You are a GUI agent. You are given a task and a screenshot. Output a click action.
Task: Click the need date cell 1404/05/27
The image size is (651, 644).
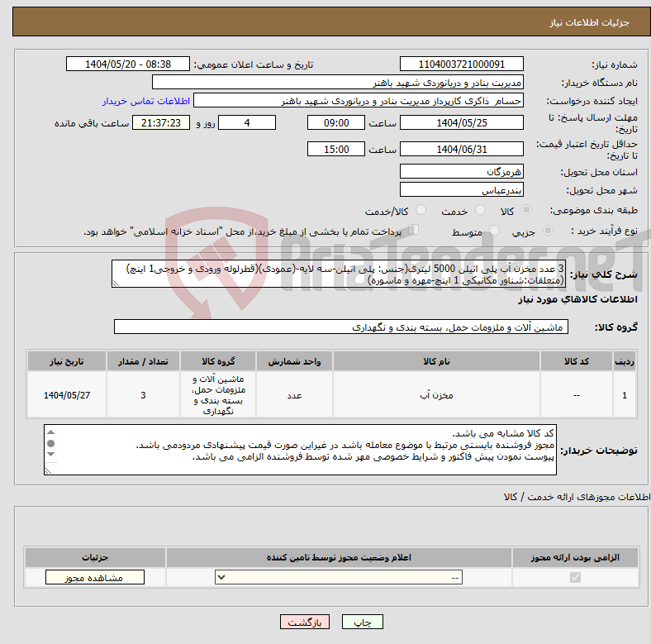point(66,394)
